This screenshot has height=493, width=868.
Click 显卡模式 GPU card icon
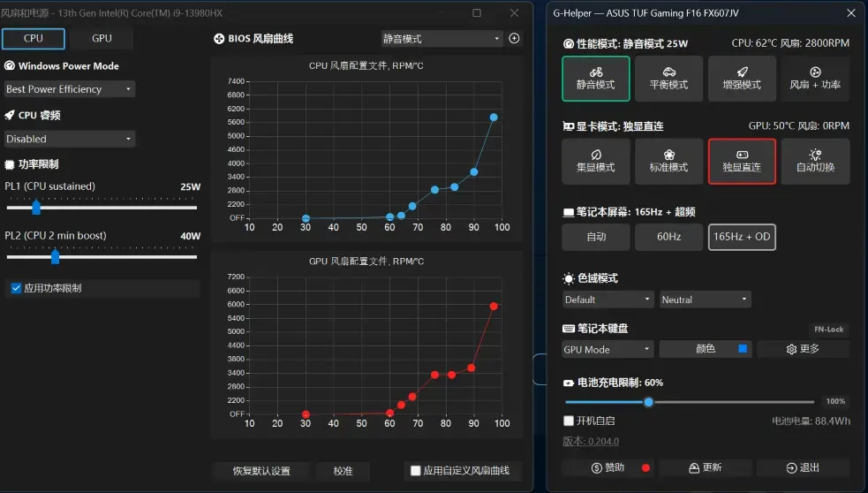[569, 126]
